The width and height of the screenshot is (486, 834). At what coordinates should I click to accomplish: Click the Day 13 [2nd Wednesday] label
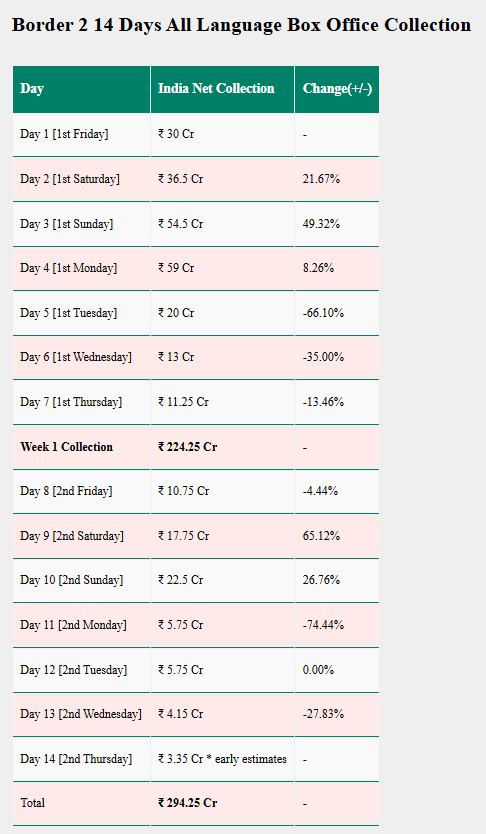(x=81, y=714)
